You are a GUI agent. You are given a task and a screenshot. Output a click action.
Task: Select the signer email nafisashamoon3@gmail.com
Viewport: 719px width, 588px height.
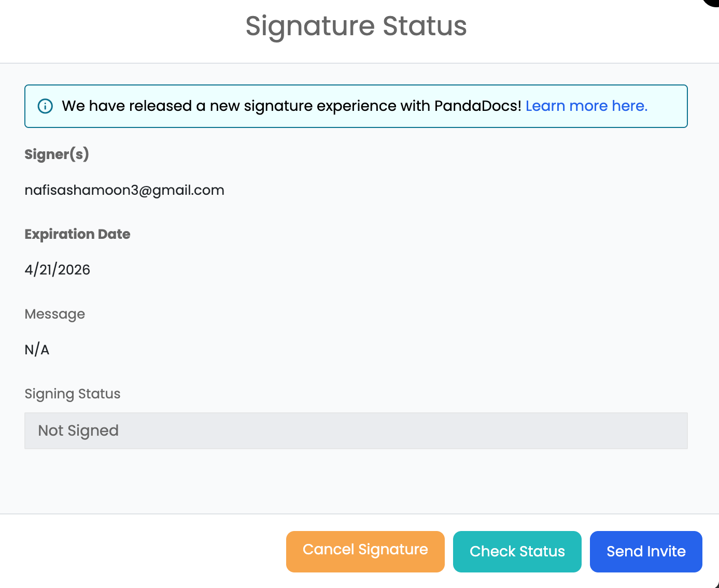[124, 190]
